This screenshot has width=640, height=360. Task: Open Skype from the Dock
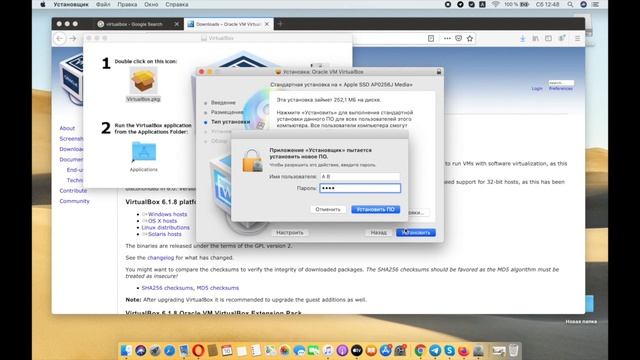tap(449, 350)
